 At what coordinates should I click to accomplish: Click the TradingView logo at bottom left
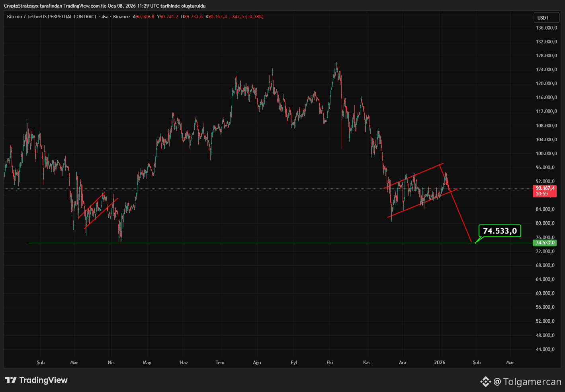tap(36, 380)
